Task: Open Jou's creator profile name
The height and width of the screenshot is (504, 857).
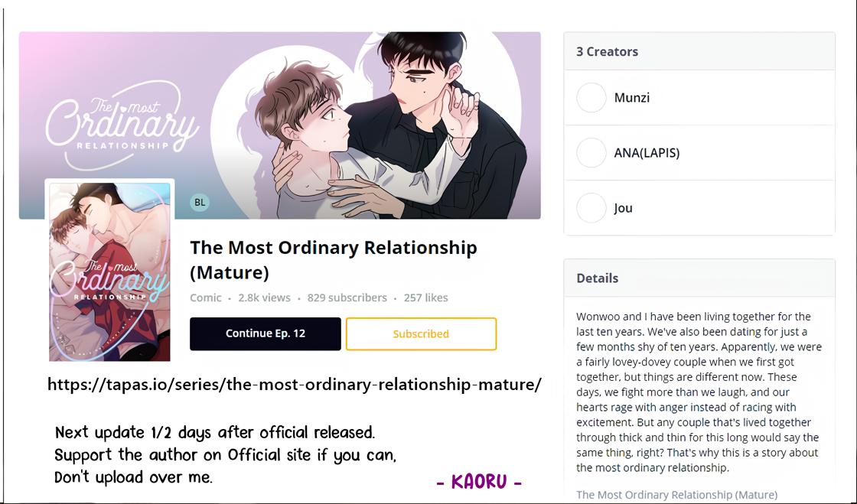Action: pos(623,208)
